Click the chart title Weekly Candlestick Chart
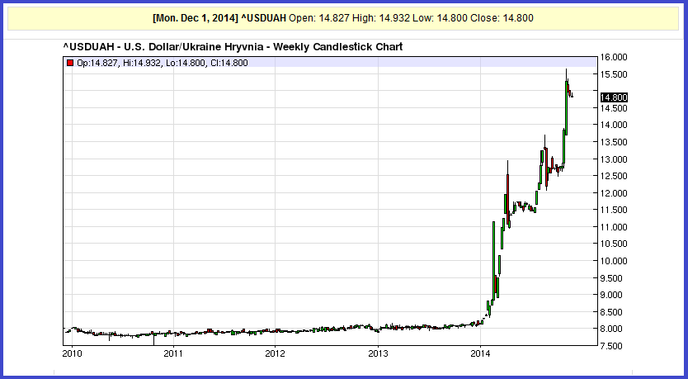 pos(337,46)
